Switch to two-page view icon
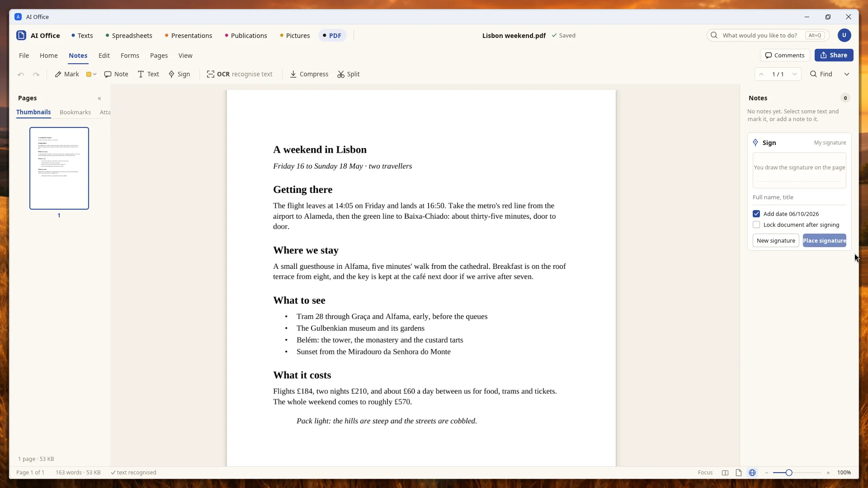The image size is (868, 488). point(725,473)
